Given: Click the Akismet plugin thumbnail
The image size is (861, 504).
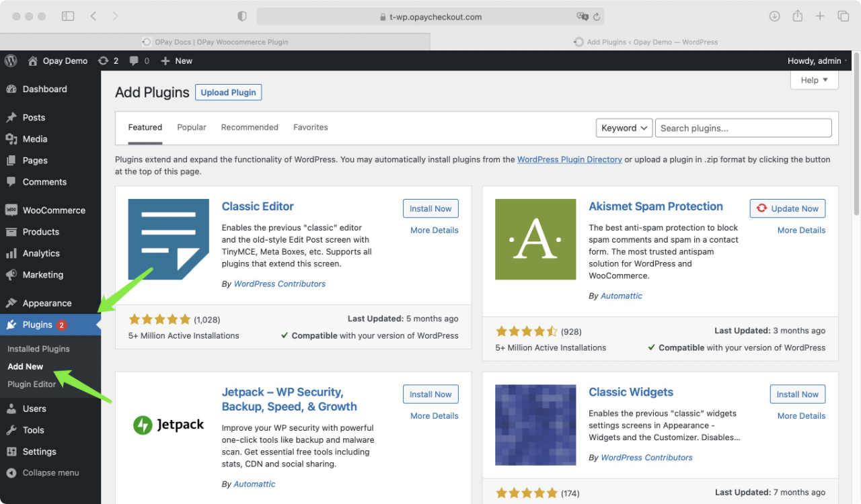Looking at the screenshot, I should [x=535, y=239].
